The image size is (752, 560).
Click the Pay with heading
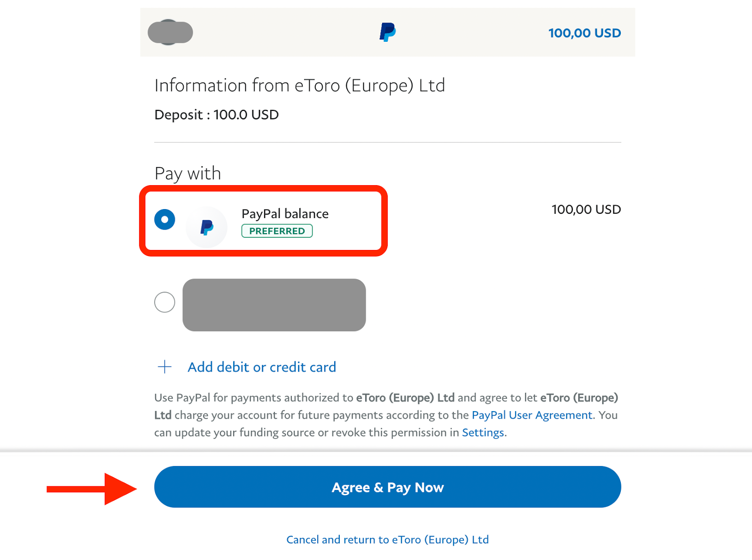[x=188, y=173]
